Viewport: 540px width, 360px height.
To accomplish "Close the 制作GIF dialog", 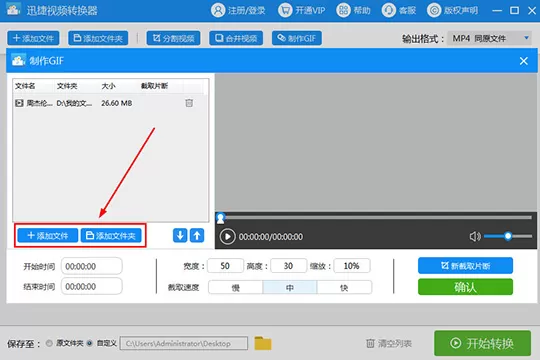I will tap(524, 61).
